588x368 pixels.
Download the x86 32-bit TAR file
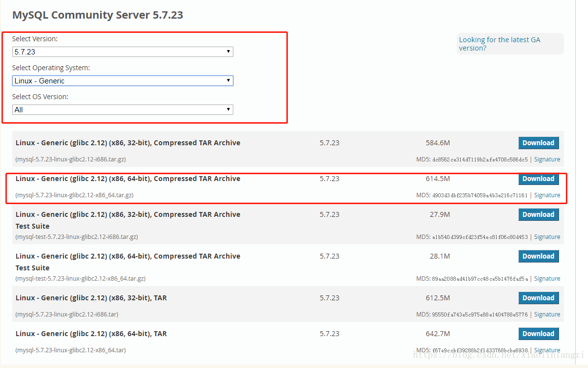[538, 297]
